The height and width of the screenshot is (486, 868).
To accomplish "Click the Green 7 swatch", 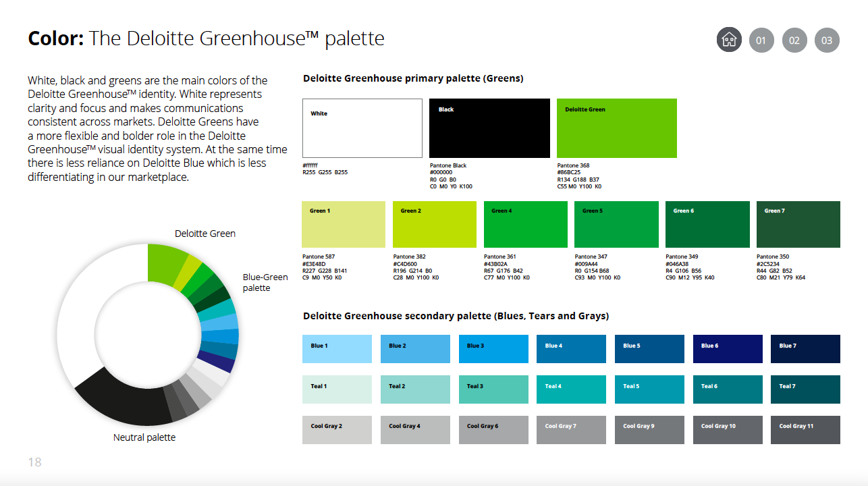I will point(798,224).
